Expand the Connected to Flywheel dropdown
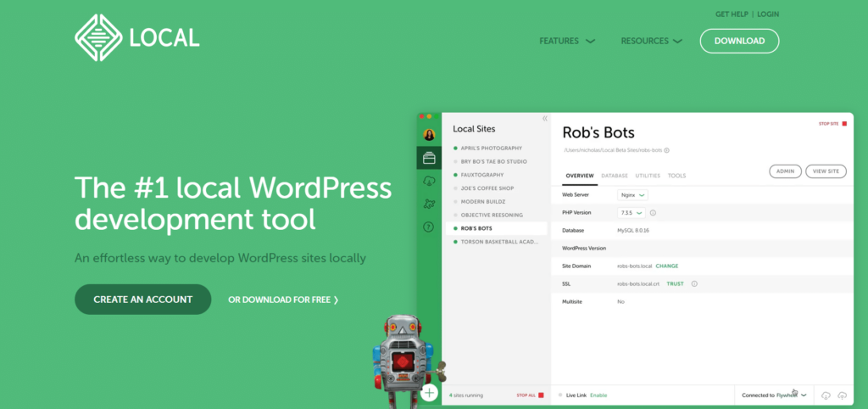Screen dimensions: 868x409 tap(775, 395)
